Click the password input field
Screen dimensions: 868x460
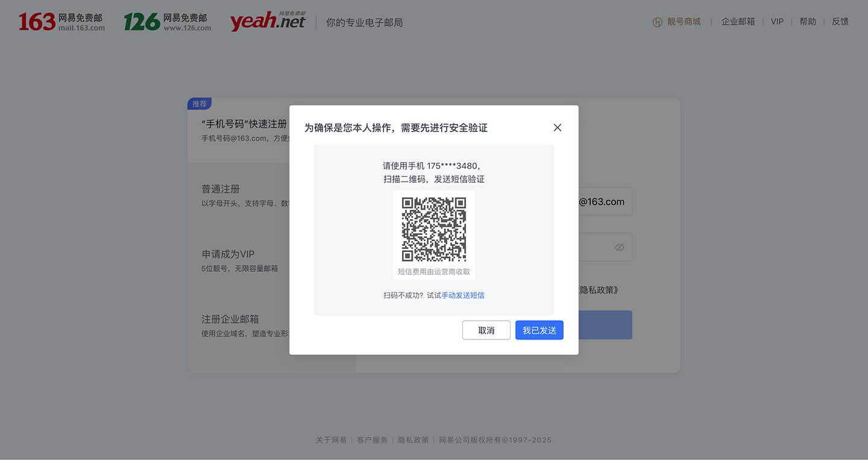coord(605,247)
